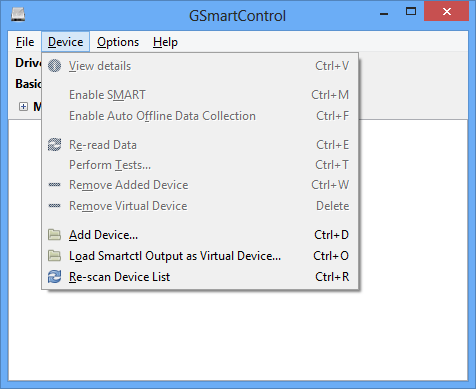Click the Ctrl+V shortcut label
Image resolution: width=476 pixels, height=389 pixels.
(332, 66)
